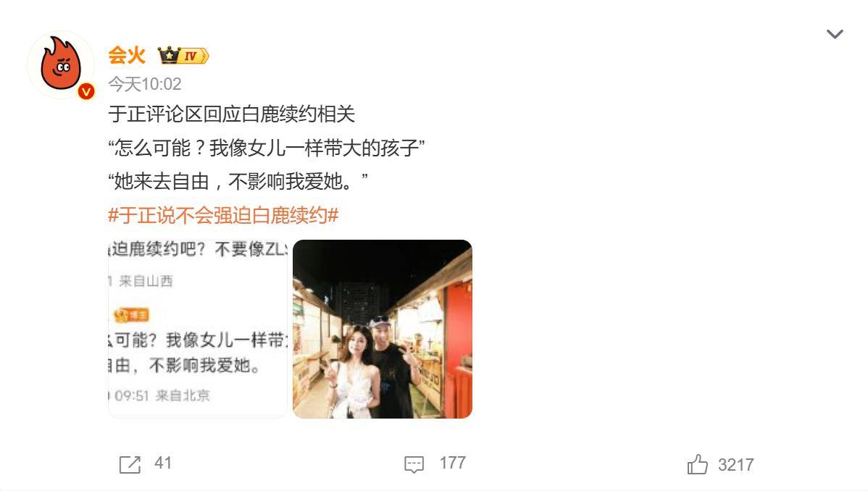Click the level IV member badge

(193, 56)
